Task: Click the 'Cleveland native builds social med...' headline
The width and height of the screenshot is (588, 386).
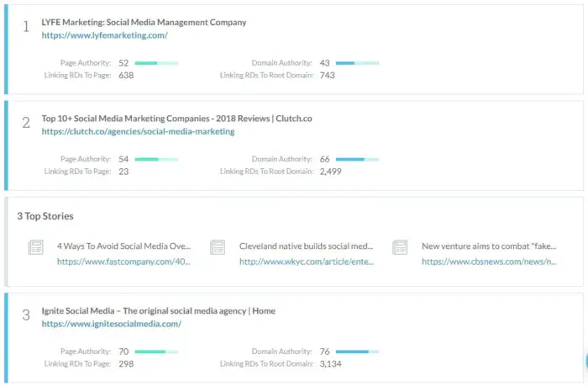Action: click(306, 246)
